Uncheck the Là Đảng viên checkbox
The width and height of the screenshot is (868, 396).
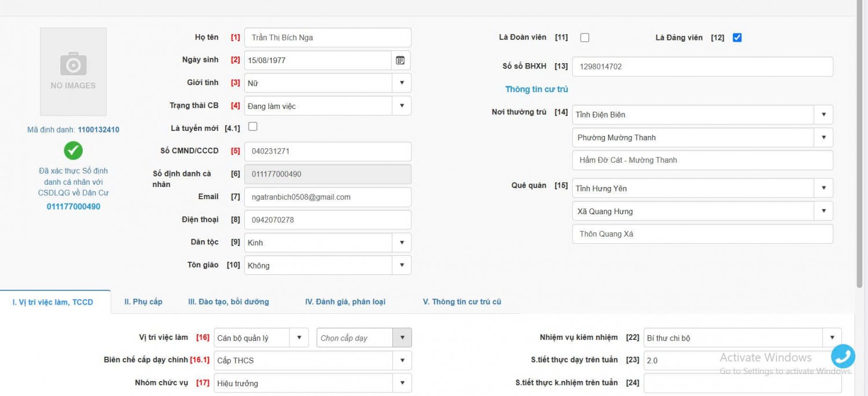737,38
